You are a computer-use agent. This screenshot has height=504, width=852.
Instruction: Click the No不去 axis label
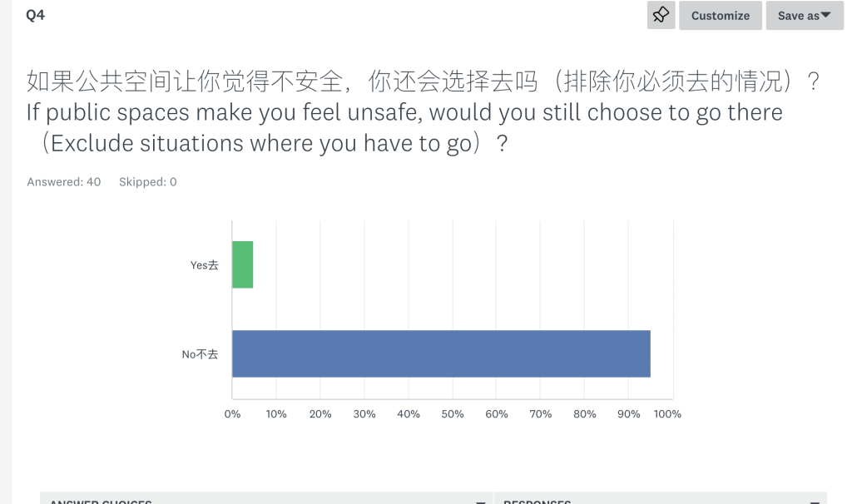click(x=200, y=354)
